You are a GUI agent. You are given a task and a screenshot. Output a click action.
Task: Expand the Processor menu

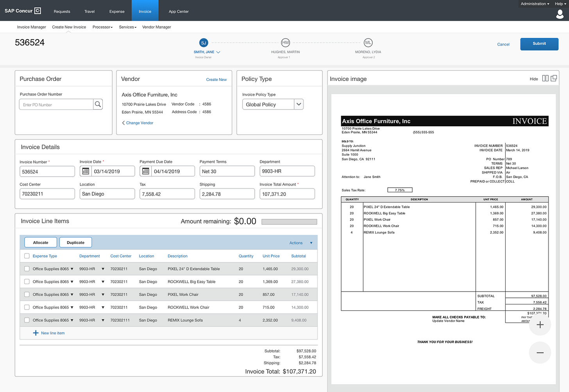pyautogui.click(x=102, y=27)
